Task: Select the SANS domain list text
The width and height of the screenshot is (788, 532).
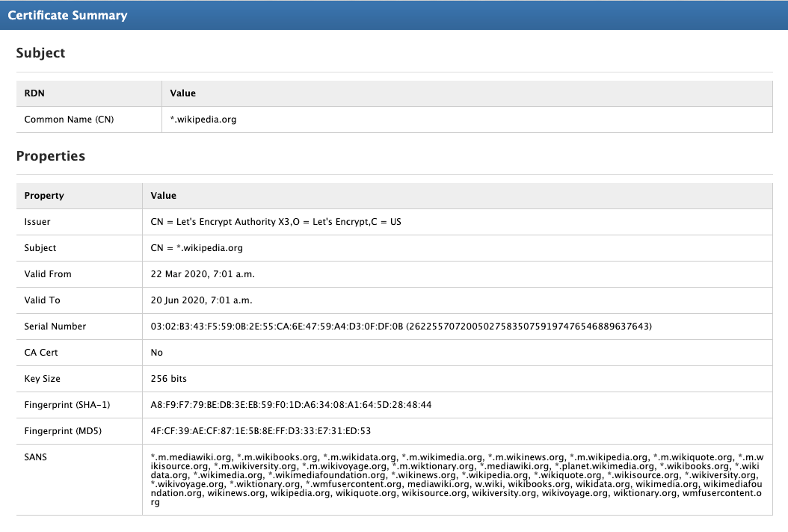Action: click(x=457, y=479)
